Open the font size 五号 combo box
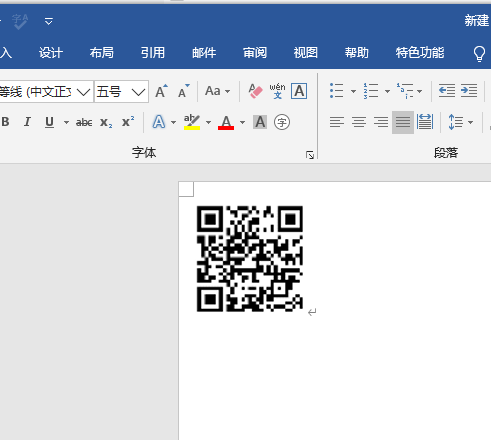Image resolution: width=491 pixels, height=440 pixels. (x=121, y=92)
